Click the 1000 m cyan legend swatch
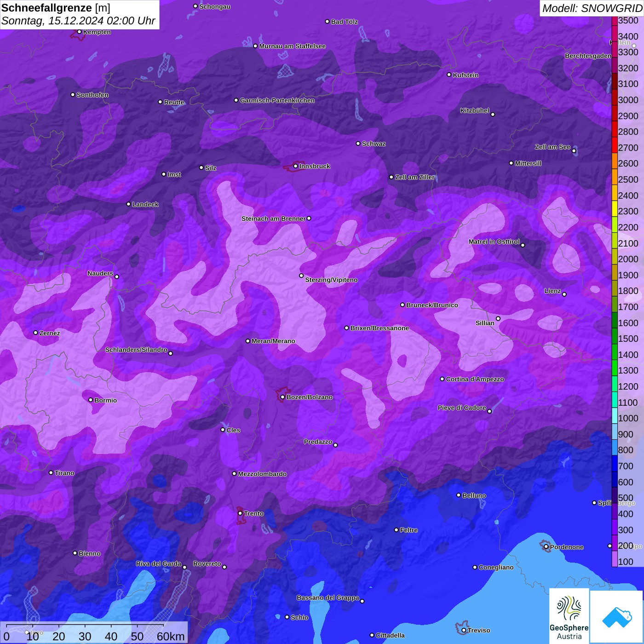The image size is (644, 644). point(615,415)
